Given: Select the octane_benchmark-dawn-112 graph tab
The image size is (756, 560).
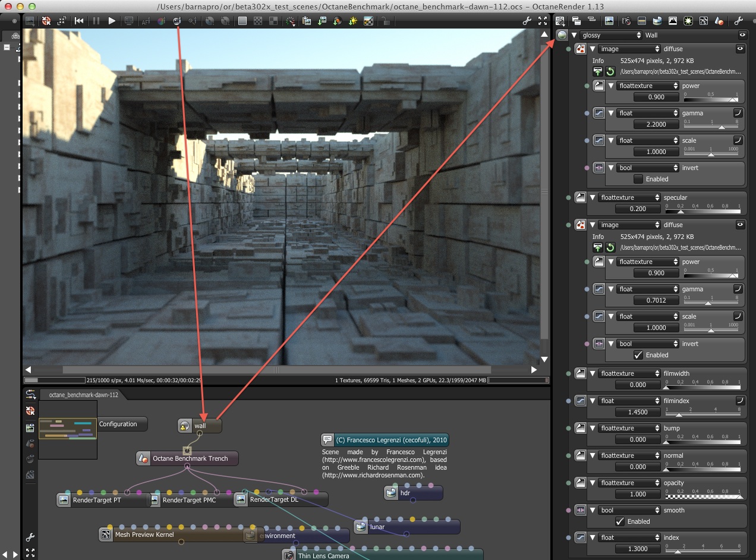Looking at the screenshot, I should tap(83, 395).
